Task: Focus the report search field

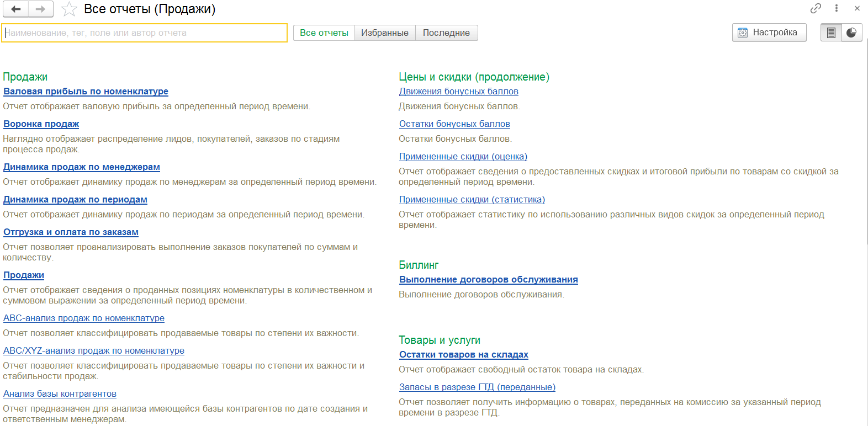Action: point(145,33)
